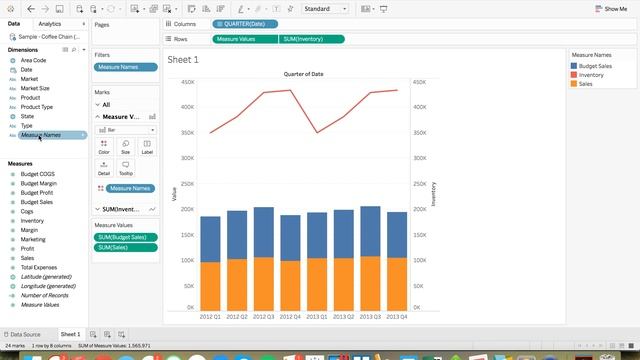Screen dimensions: 640x360
Task: Click the New Worksheet tab icon at bottom
Action: 93,334
